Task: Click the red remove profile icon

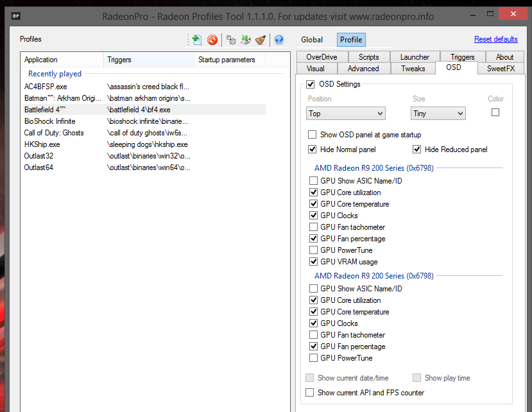Action: point(212,40)
